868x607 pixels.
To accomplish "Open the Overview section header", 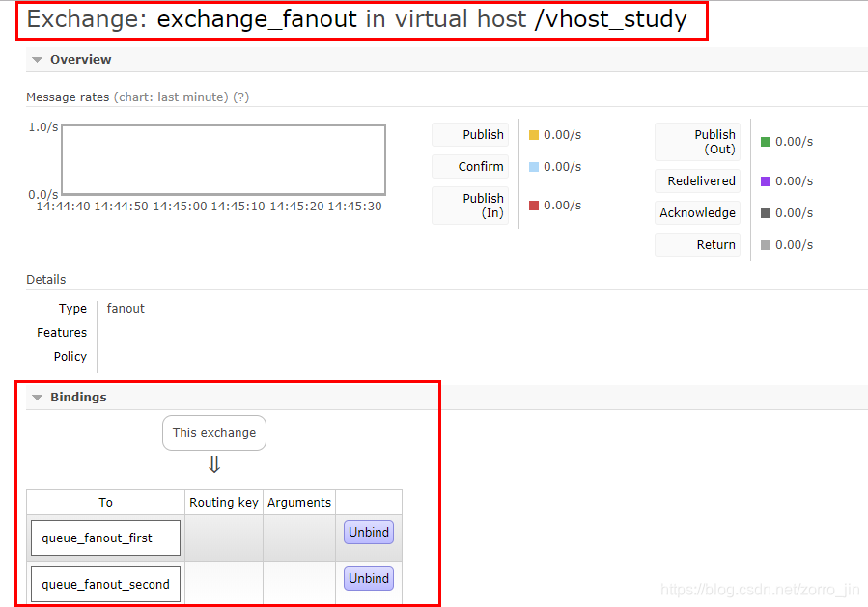I will pos(80,59).
